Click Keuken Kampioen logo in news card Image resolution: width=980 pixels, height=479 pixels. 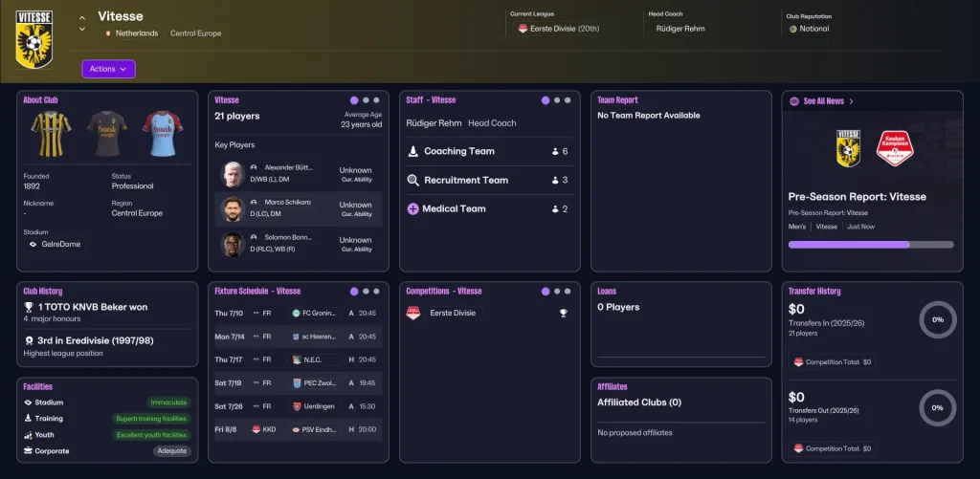click(895, 148)
